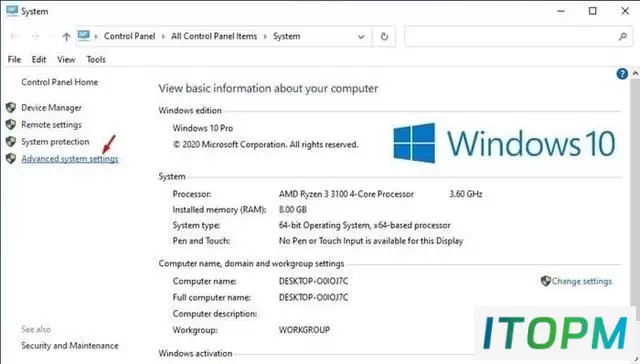
Task: Click the DESKTOP-O0IOJ7C computer name value
Action: pos(313,281)
